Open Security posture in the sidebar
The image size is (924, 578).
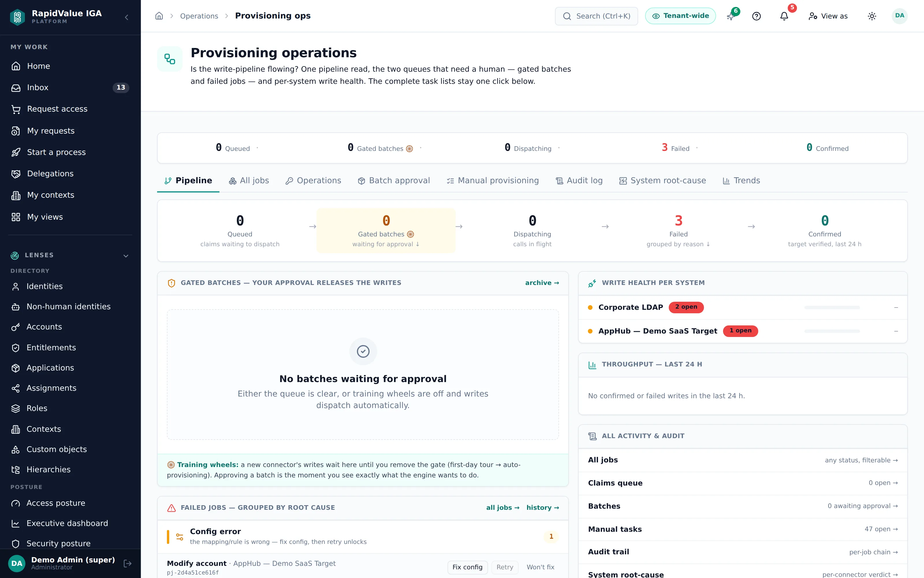[70, 543]
